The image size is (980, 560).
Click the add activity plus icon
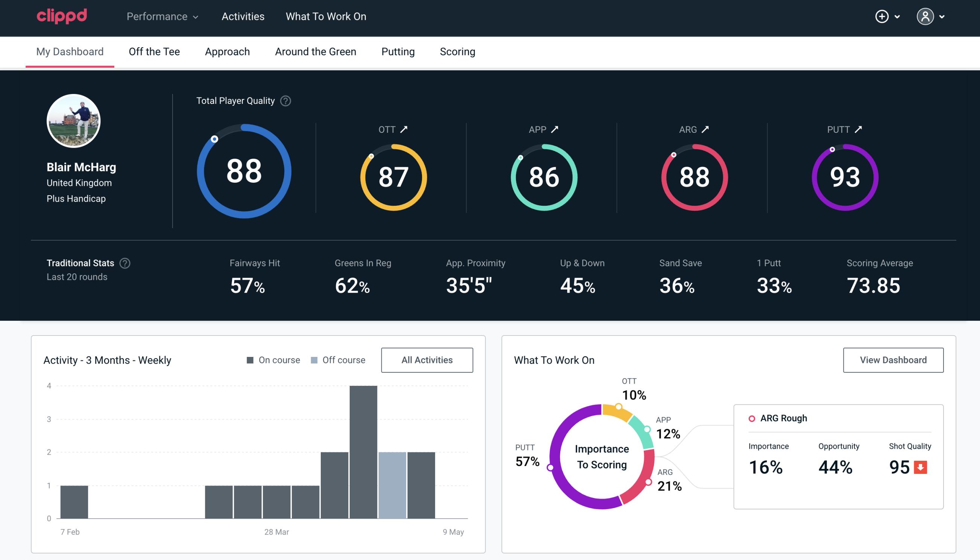pyautogui.click(x=882, y=16)
